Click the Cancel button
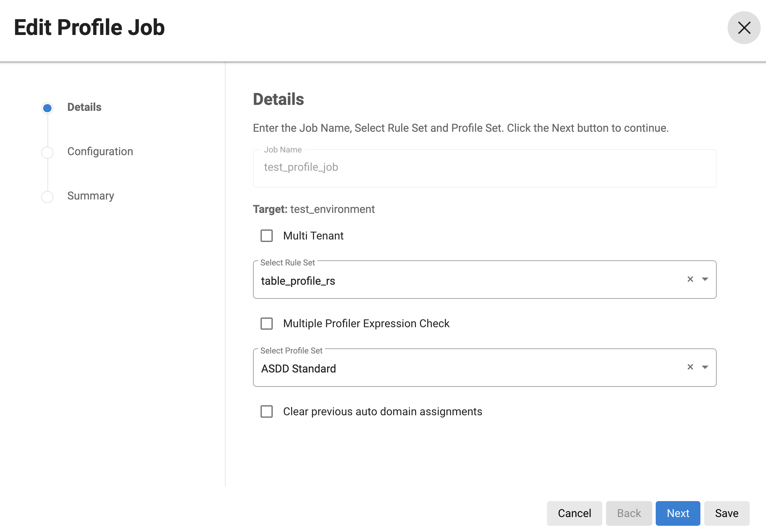Image resolution: width=766 pixels, height=532 pixels. point(574,513)
